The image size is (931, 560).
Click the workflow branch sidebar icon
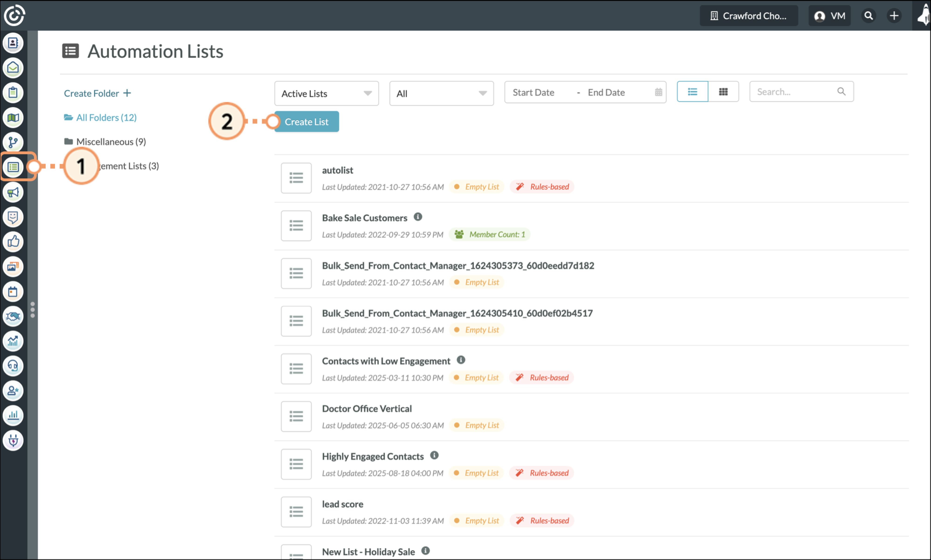coord(13,142)
